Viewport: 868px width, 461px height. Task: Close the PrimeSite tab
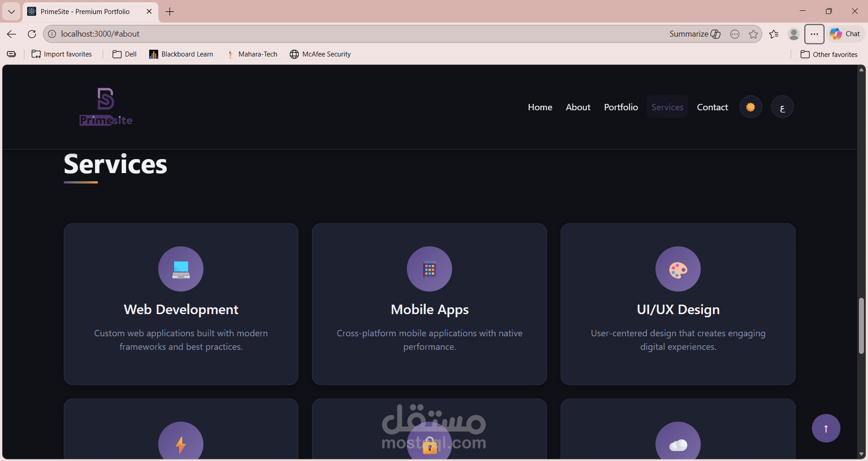pyautogui.click(x=149, y=11)
